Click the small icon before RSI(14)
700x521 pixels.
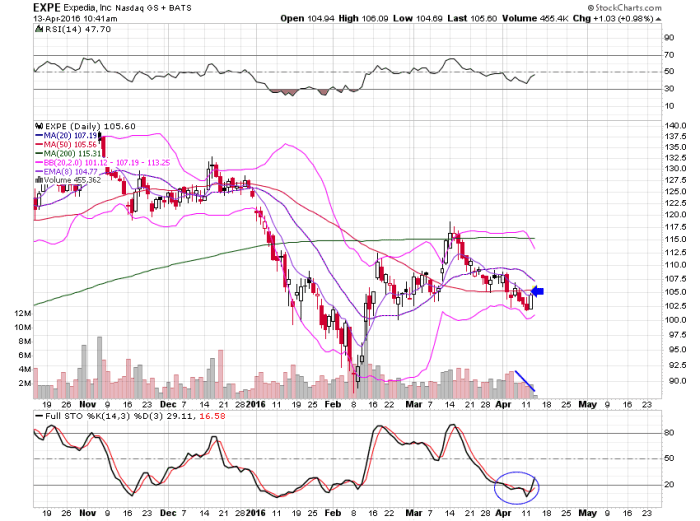39,29
